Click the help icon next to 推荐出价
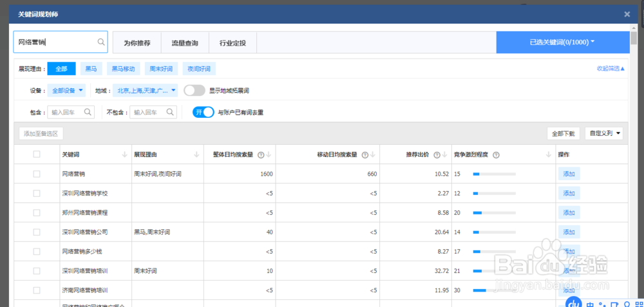The image size is (644, 307). point(437,155)
